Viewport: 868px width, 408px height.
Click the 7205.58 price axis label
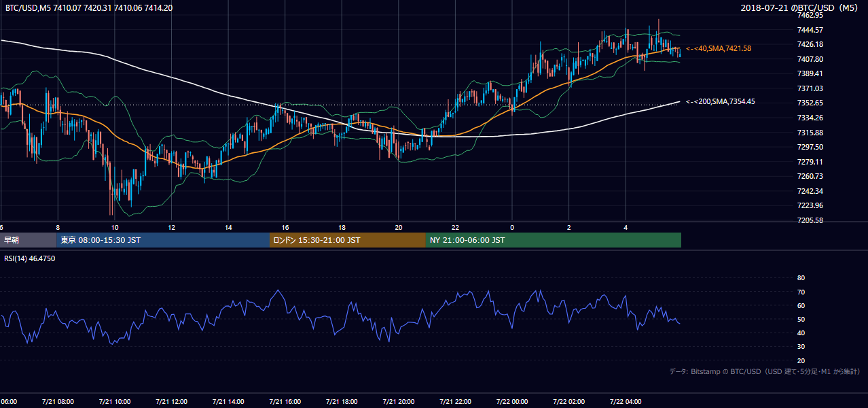pos(810,220)
